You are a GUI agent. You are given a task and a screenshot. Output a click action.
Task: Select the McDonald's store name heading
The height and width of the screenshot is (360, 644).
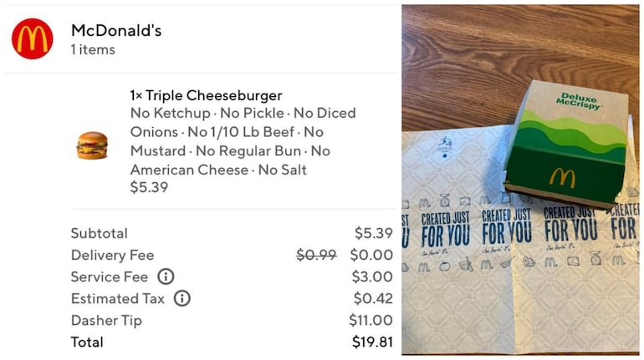coord(116,31)
